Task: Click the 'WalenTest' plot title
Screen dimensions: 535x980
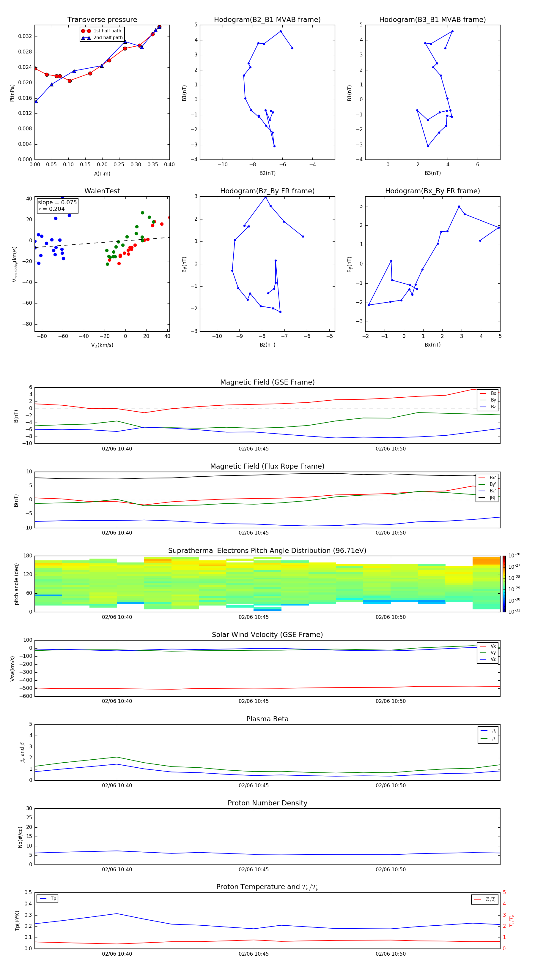Action: point(102,191)
